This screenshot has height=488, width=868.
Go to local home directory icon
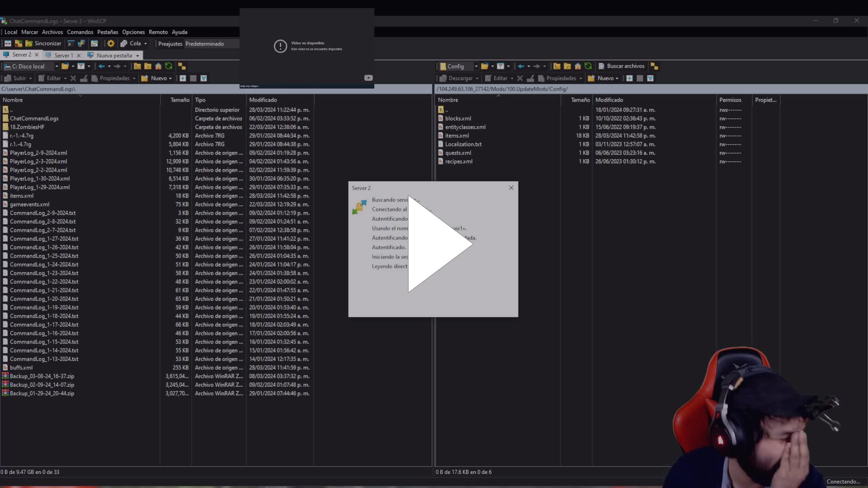click(x=158, y=66)
